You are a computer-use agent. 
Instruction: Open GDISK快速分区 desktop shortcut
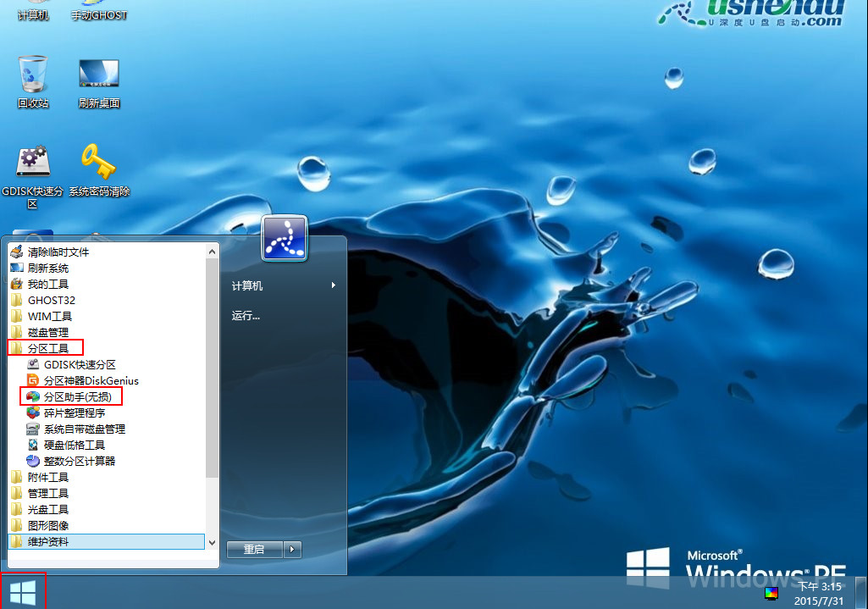click(33, 177)
